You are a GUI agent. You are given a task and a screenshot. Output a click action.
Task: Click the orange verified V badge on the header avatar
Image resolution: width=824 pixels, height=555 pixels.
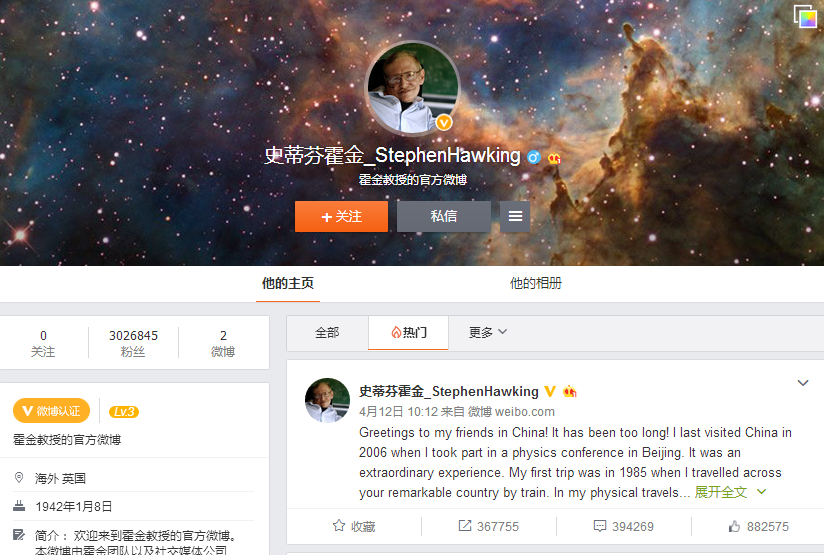444,122
